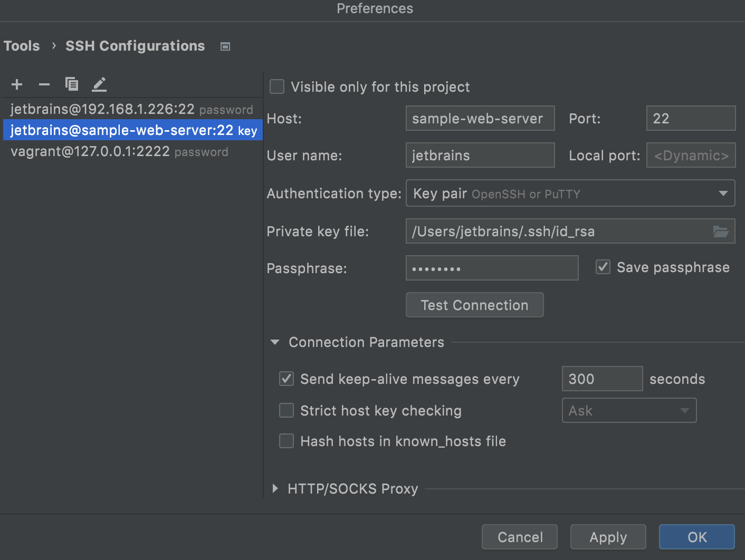745x560 pixels.
Task: Add a new SSH configuration
Action: point(17,84)
